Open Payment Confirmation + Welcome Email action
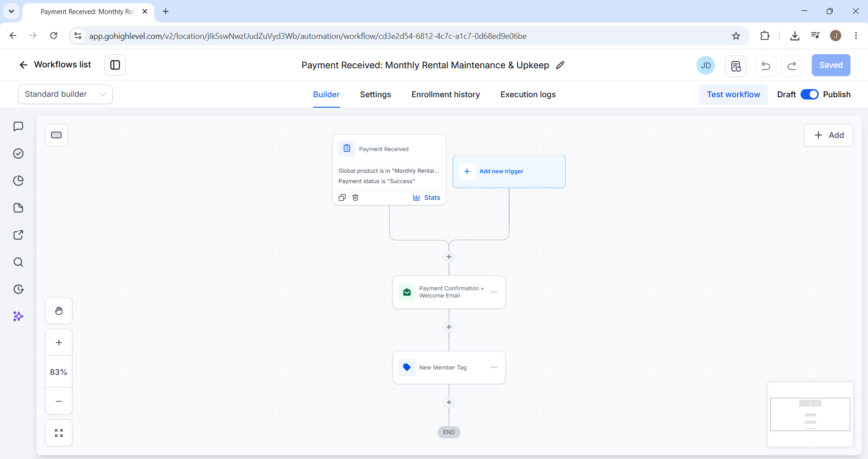The width and height of the screenshot is (868, 459). pyautogui.click(x=449, y=292)
